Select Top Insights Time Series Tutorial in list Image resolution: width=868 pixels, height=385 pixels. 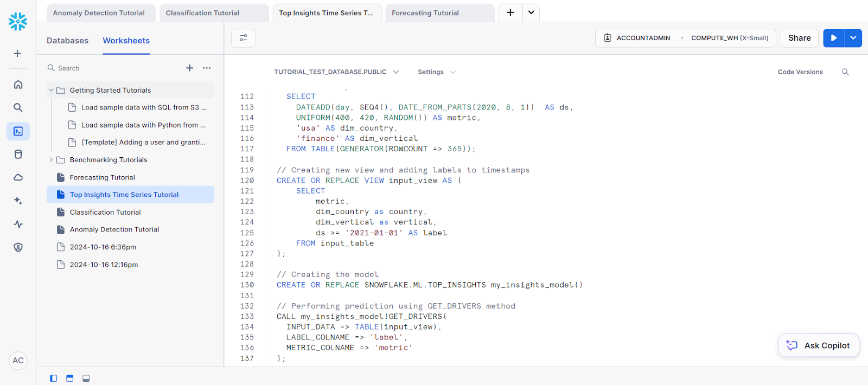click(x=130, y=195)
